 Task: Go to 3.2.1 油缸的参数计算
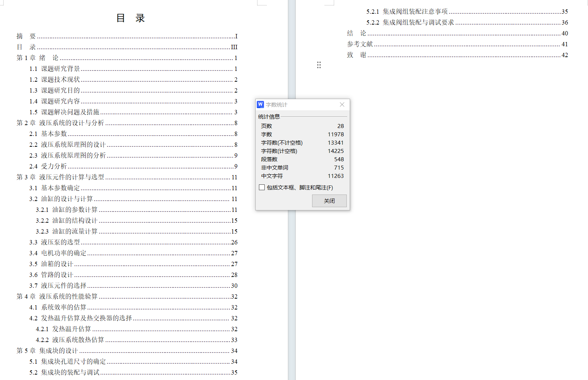click(x=137, y=210)
